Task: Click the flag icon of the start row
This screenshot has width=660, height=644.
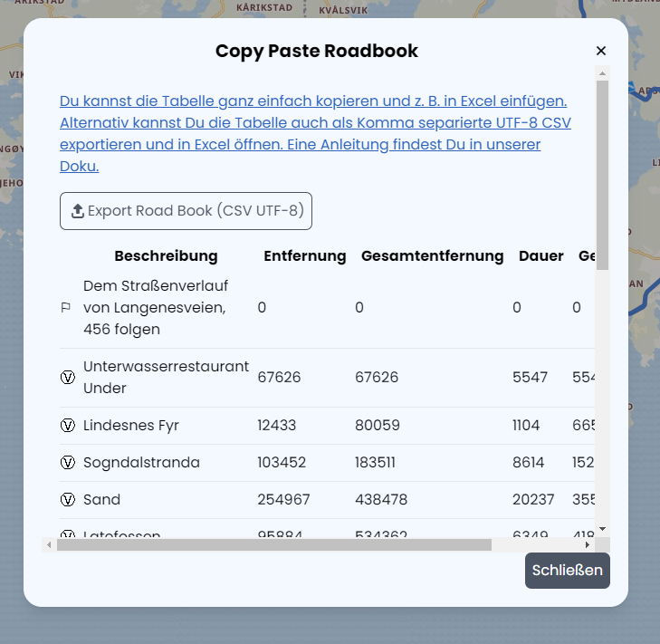Action: click(x=66, y=308)
